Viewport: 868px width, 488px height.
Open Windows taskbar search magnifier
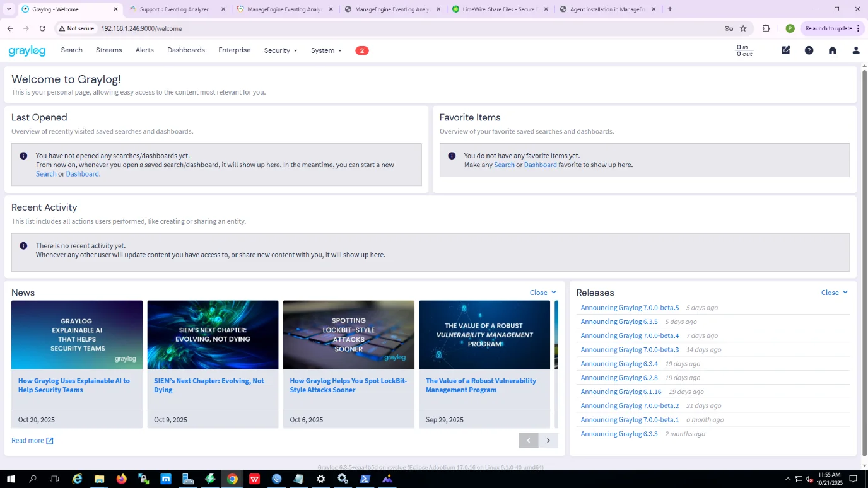pyautogui.click(x=33, y=479)
